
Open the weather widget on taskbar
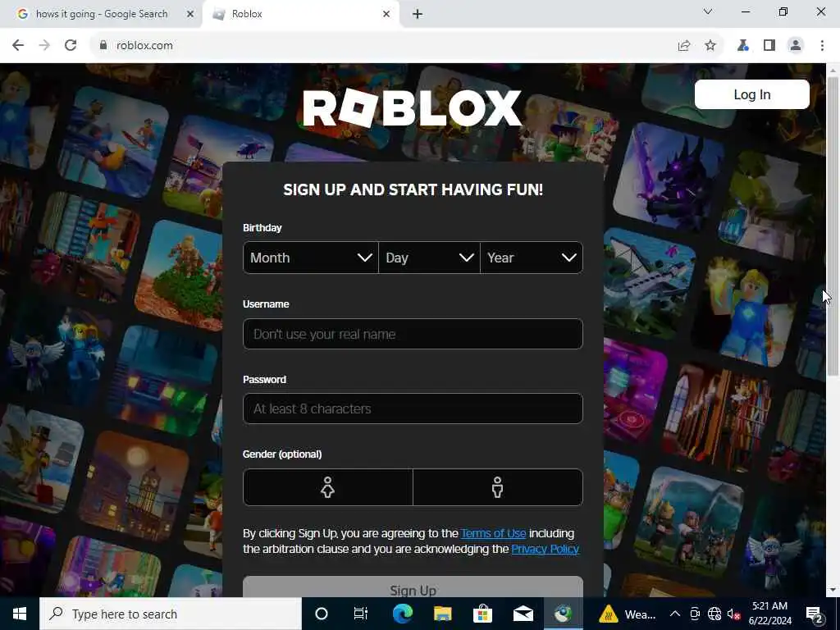tap(628, 614)
